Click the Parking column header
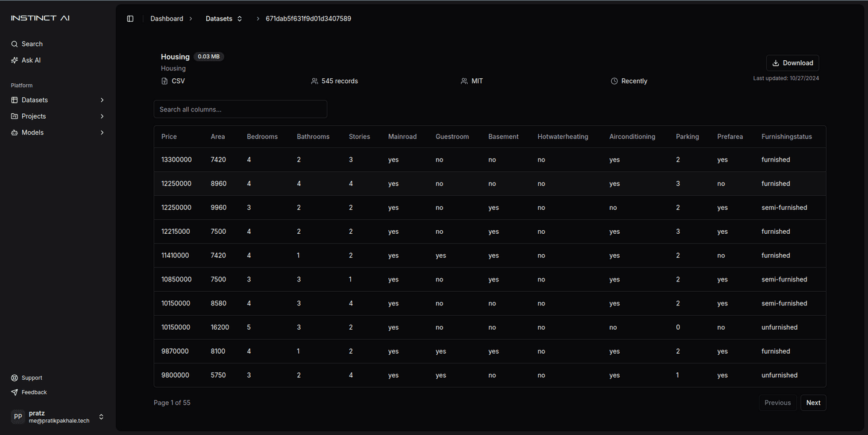This screenshot has height=435, width=868. coord(687,137)
